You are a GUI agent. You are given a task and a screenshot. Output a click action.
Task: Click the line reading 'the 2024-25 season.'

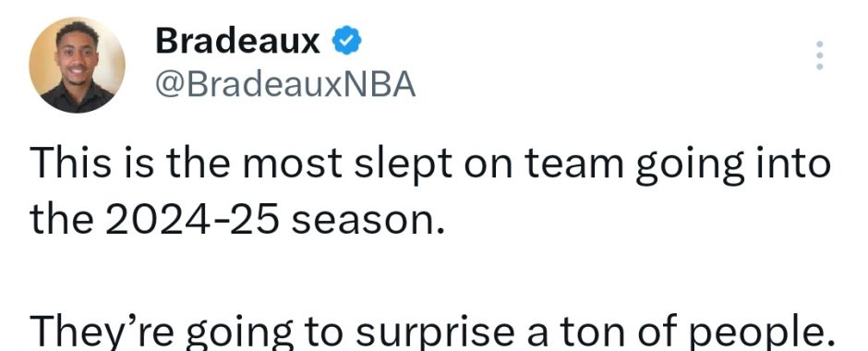click(237, 220)
